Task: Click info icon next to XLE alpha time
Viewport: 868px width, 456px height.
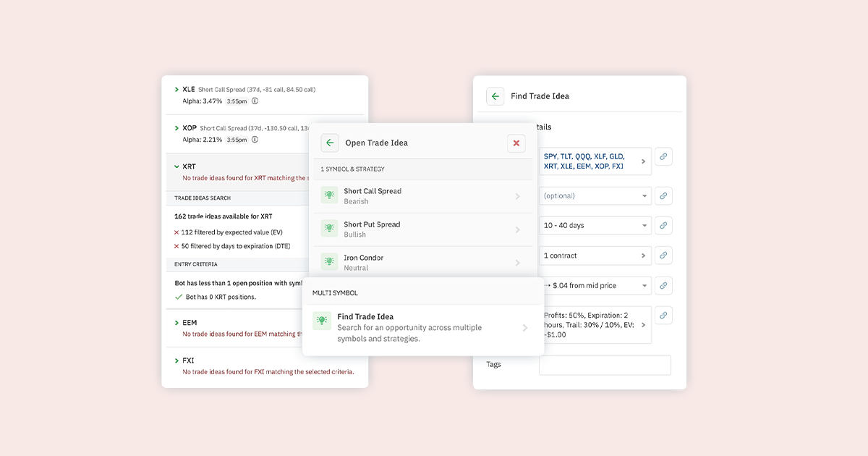Action: [x=255, y=101]
